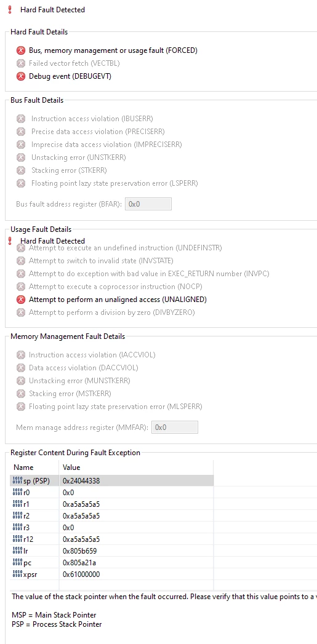Click the IBUSERR status icon
Screen dimensions: 317x644
point(20,119)
